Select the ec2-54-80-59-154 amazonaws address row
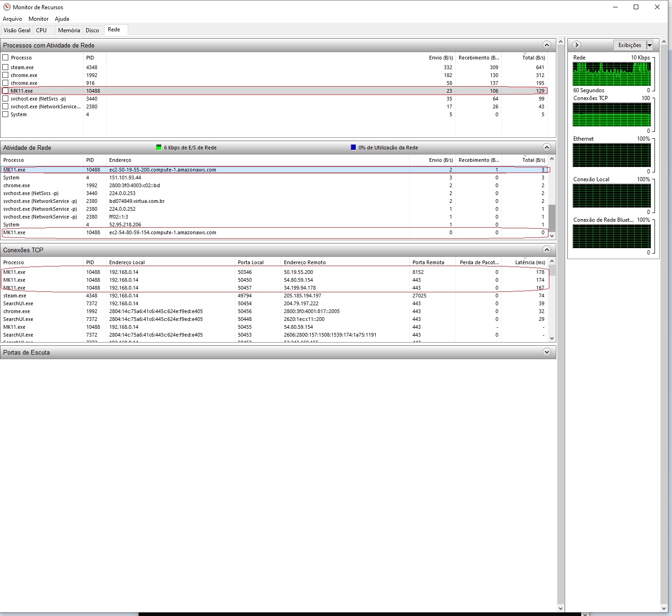Image resolution: width=672 pixels, height=616 pixels. (275, 232)
